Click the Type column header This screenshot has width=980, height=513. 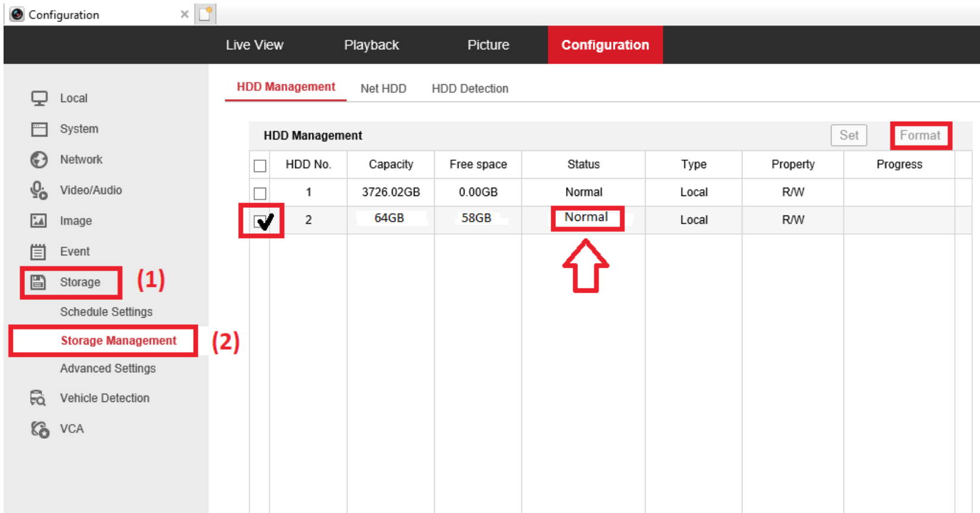[694, 164]
